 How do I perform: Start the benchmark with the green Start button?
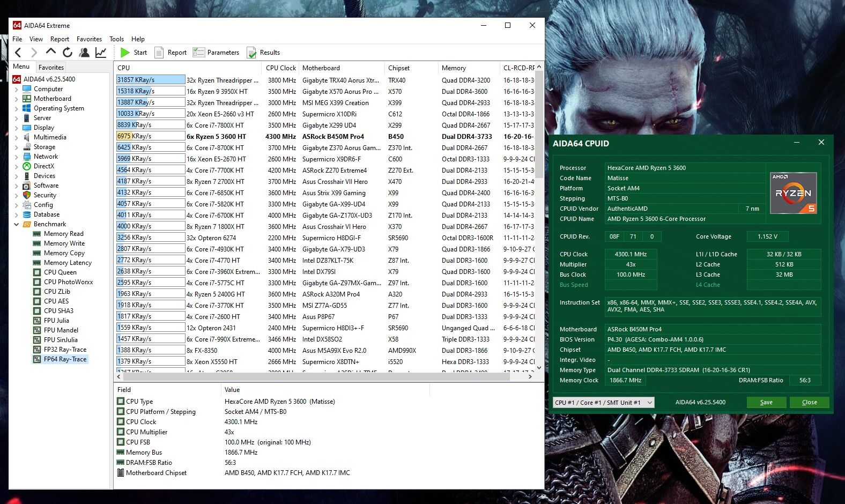coord(134,53)
